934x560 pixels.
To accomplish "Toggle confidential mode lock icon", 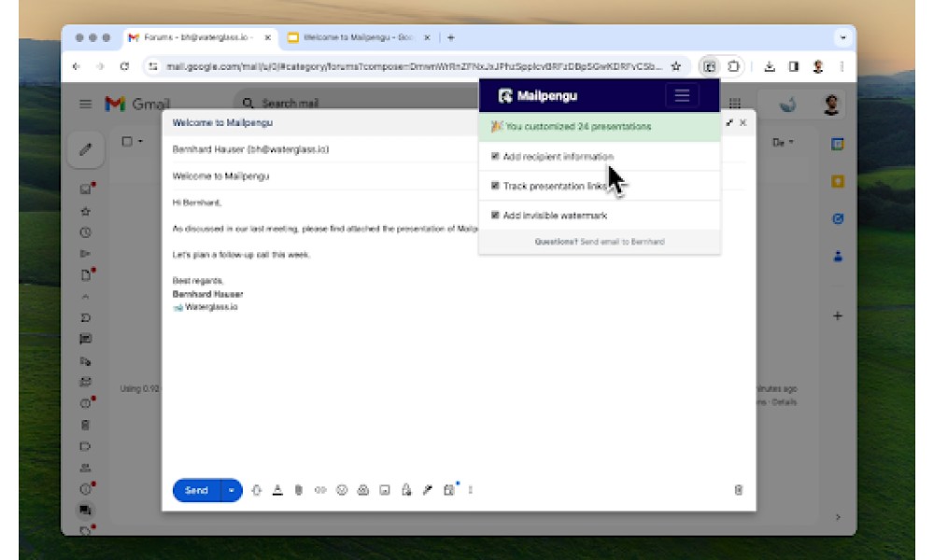I will tap(406, 490).
